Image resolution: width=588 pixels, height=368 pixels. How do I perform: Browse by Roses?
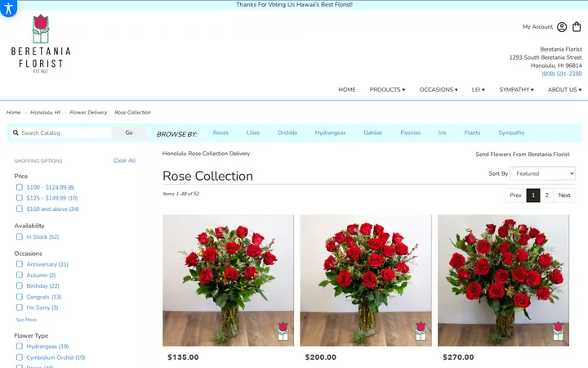(x=220, y=132)
